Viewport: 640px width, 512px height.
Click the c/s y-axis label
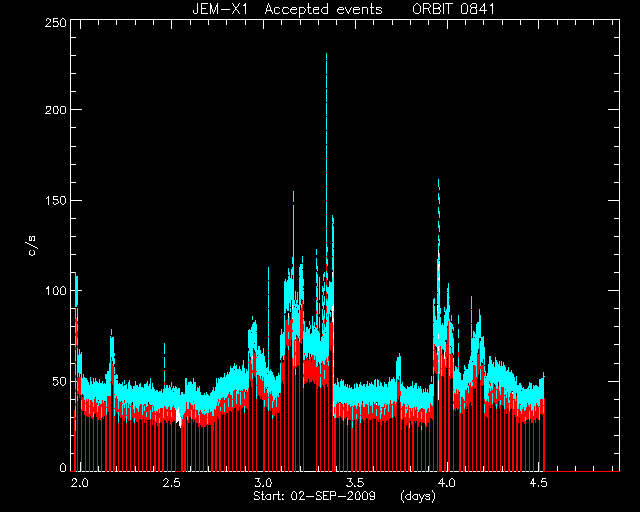[32, 246]
